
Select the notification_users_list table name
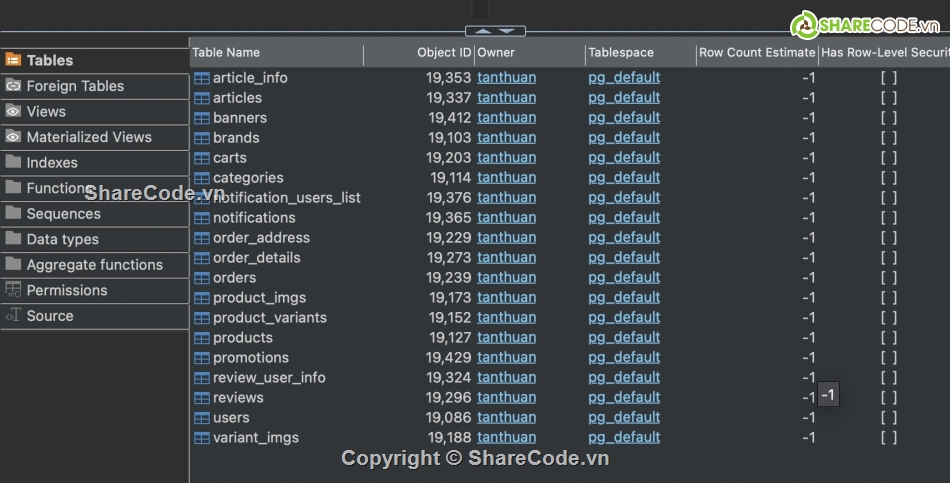pos(287,198)
